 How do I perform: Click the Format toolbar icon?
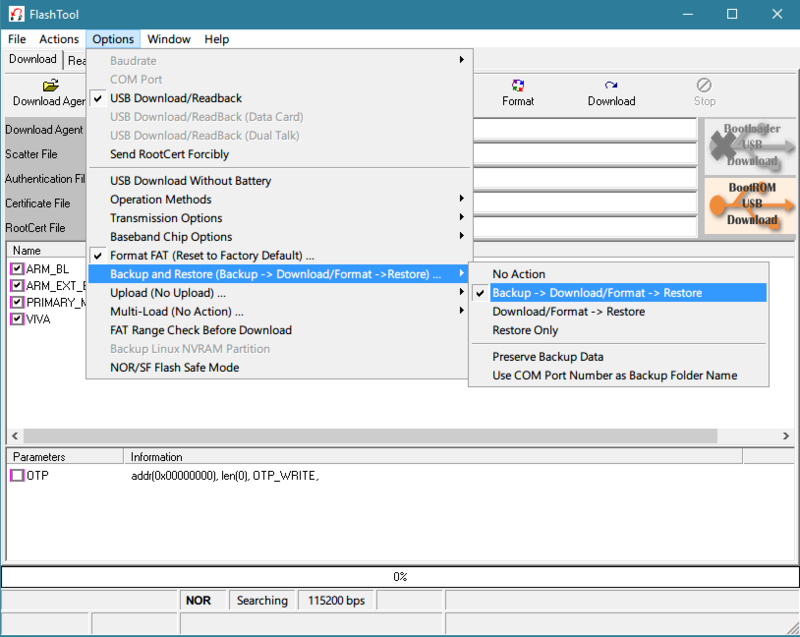[x=518, y=85]
